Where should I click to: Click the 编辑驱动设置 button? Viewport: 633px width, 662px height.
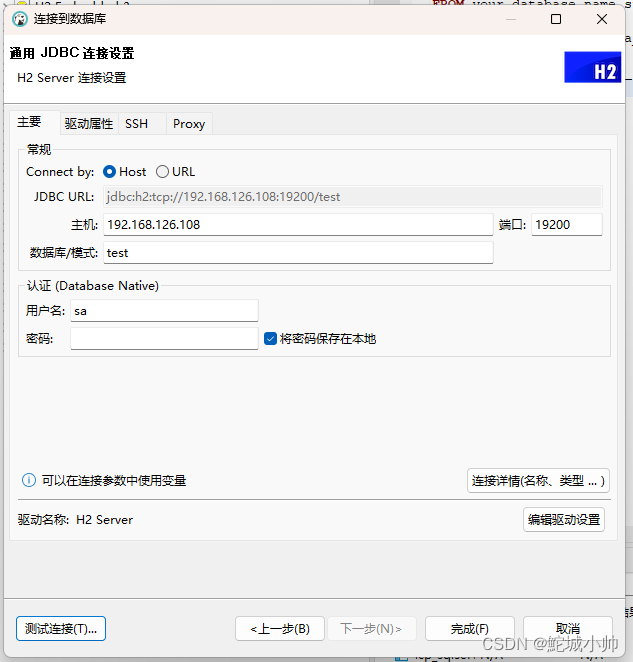point(564,519)
